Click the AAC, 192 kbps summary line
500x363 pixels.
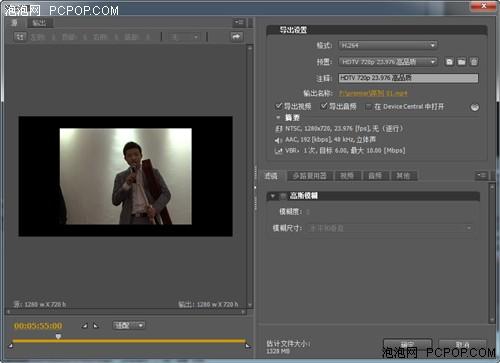click(330, 140)
